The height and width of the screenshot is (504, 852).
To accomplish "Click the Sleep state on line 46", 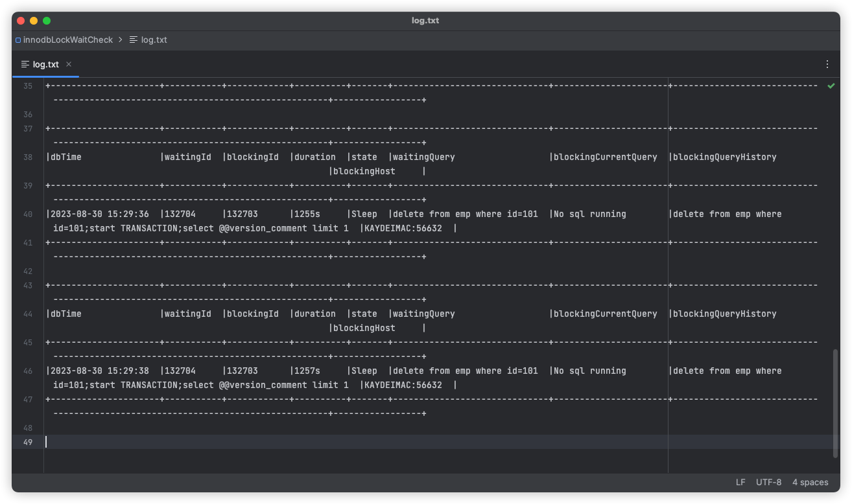I will pyautogui.click(x=364, y=371).
